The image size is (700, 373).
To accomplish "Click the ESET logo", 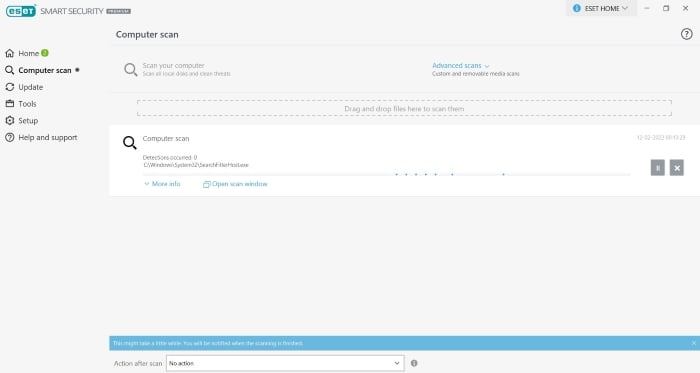I will point(21,11).
